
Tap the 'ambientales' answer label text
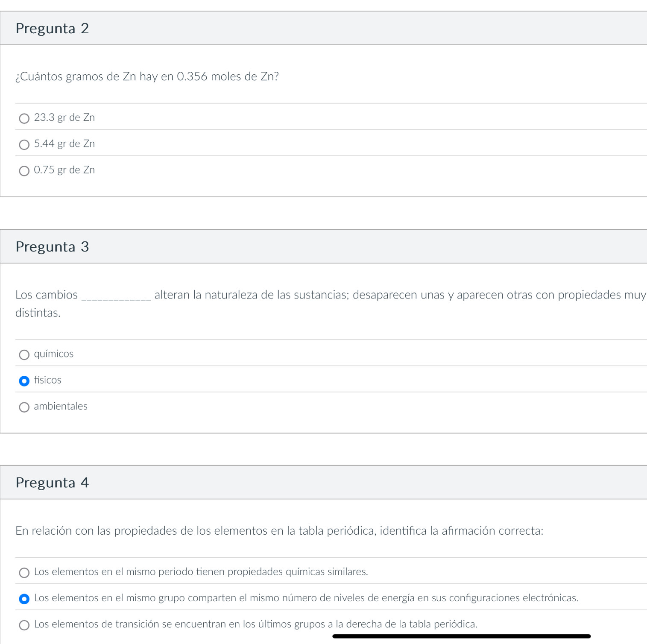tap(61, 407)
